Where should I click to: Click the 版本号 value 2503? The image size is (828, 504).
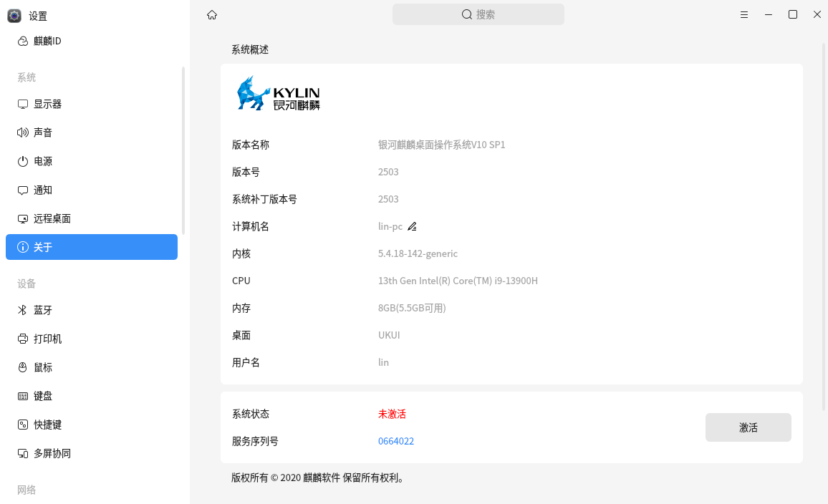coord(388,172)
